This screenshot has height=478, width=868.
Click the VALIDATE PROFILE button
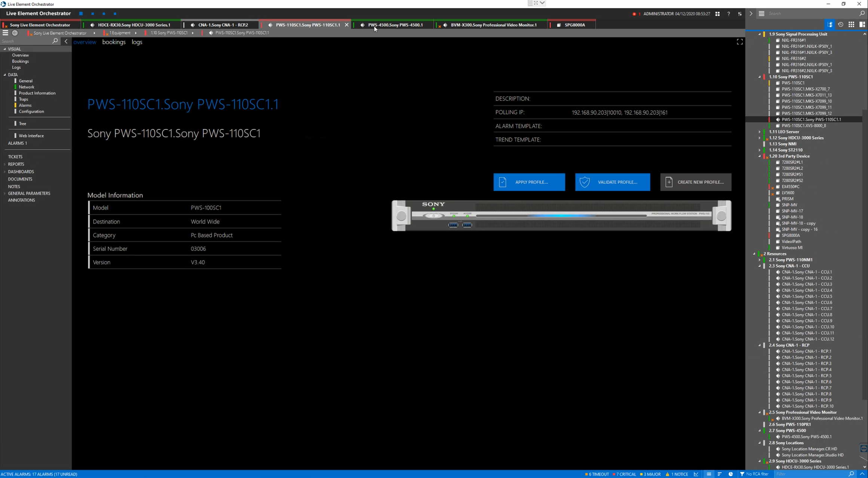(x=613, y=182)
